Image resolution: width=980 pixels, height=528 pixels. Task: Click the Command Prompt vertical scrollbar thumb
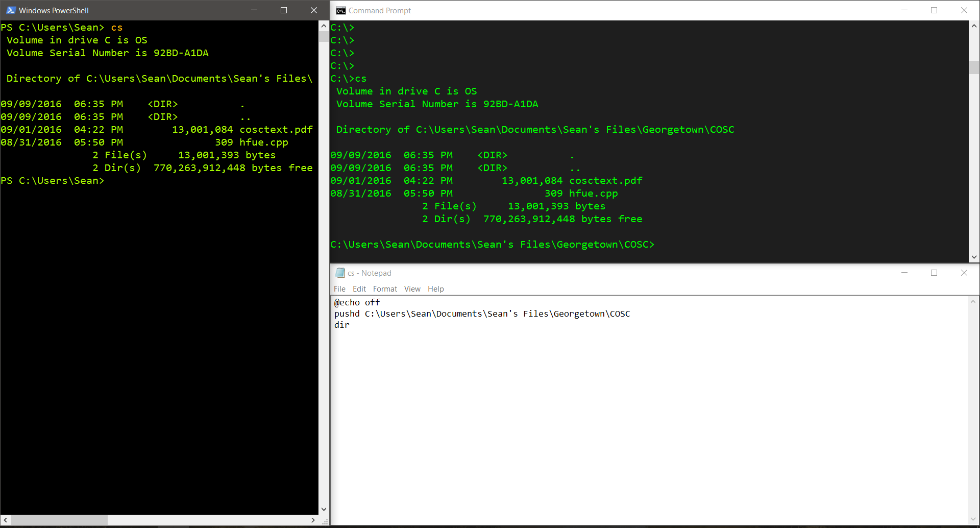(974, 66)
